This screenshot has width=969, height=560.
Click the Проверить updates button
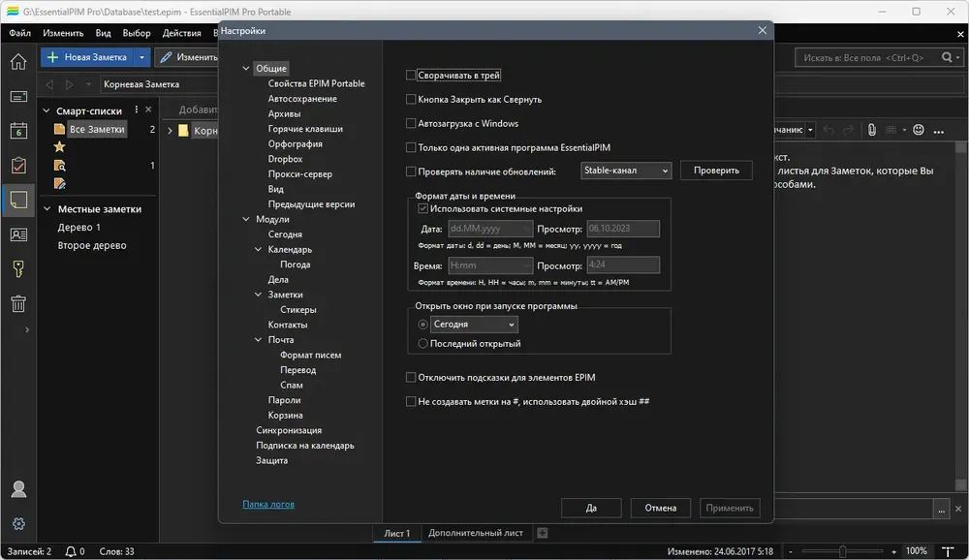pyautogui.click(x=716, y=171)
